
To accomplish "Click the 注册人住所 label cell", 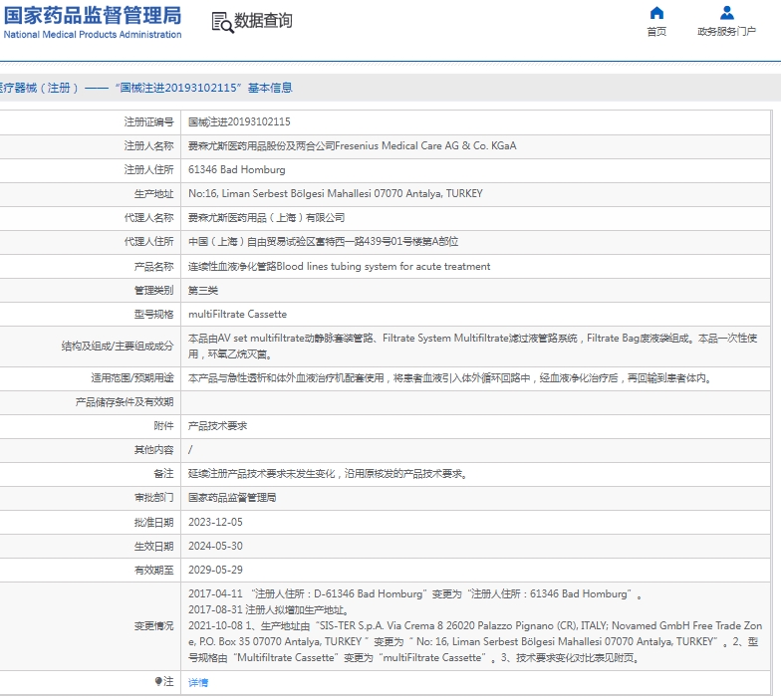I will click(149, 169).
